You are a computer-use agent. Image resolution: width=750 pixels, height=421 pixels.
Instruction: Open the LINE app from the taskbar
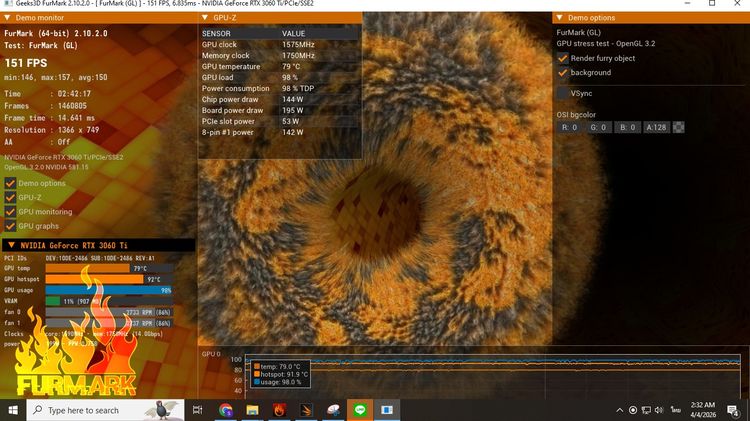click(x=359, y=410)
